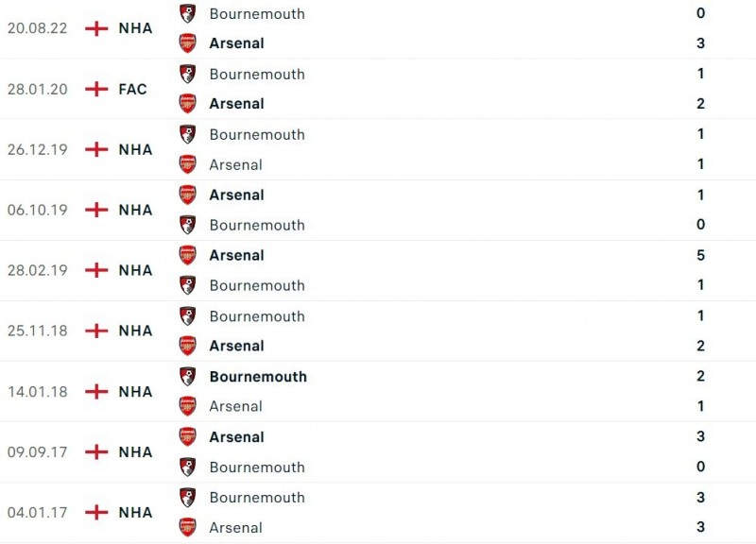Click Arsenal crest in the 28.01.20 match
756x544 pixels.
point(187,104)
